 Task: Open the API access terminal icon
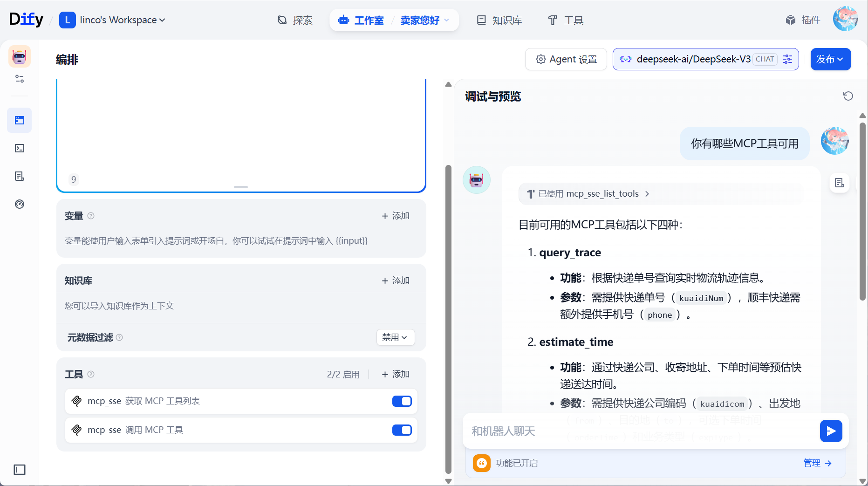pos(20,148)
